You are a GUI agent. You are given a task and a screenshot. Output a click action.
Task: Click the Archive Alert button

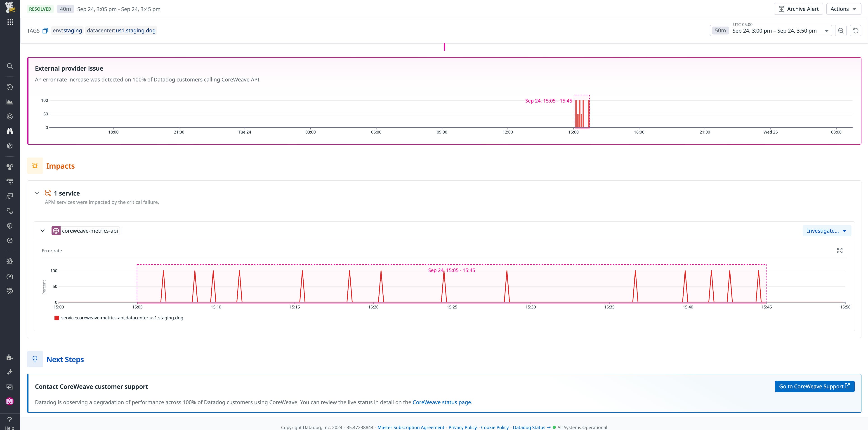click(798, 9)
